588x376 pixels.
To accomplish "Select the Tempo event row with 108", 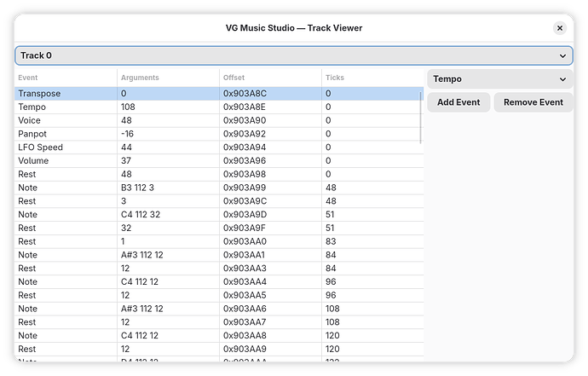I will pyautogui.click(x=219, y=107).
